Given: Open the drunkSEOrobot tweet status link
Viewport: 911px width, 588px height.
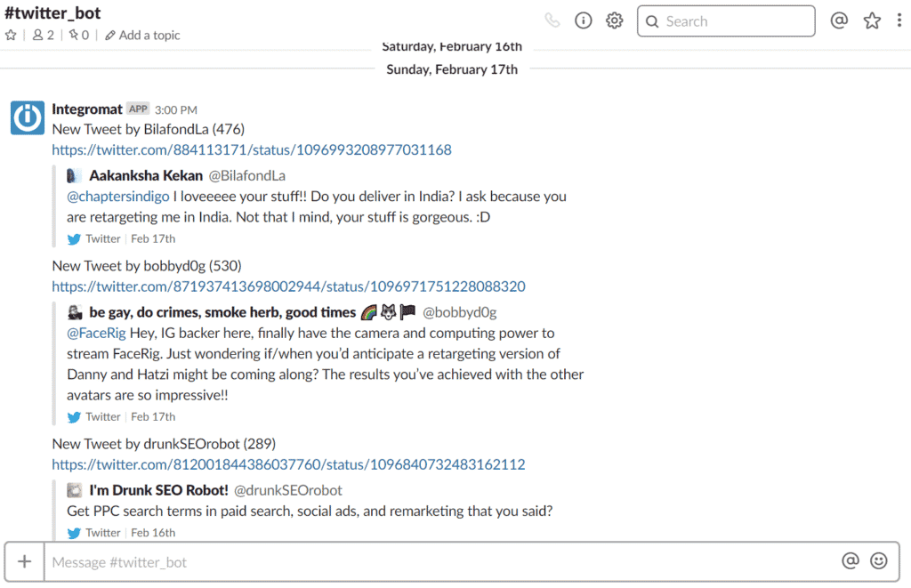Looking at the screenshot, I should pos(289,465).
